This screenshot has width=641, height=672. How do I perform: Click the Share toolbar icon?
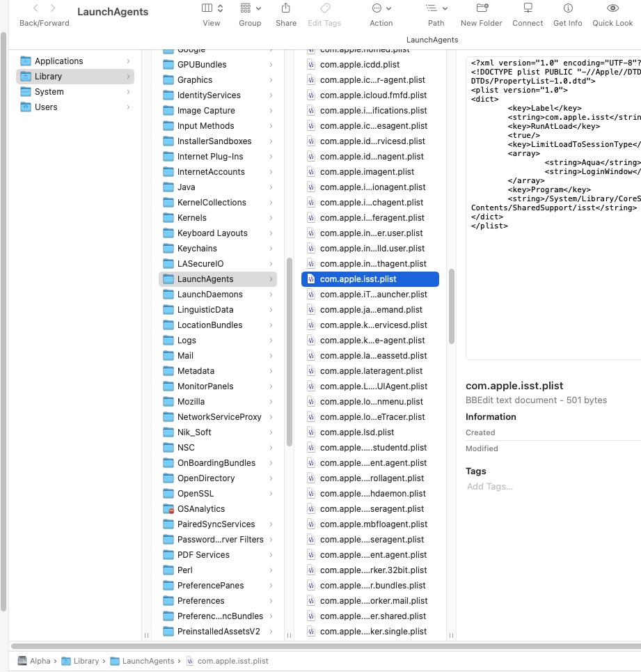pyautogui.click(x=286, y=8)
